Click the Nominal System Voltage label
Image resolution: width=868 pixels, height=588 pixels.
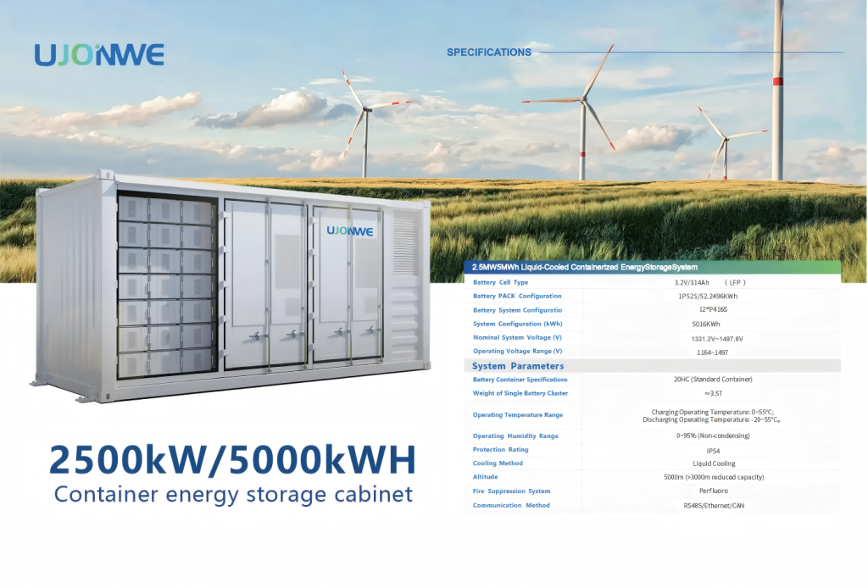tap(517, 337)
